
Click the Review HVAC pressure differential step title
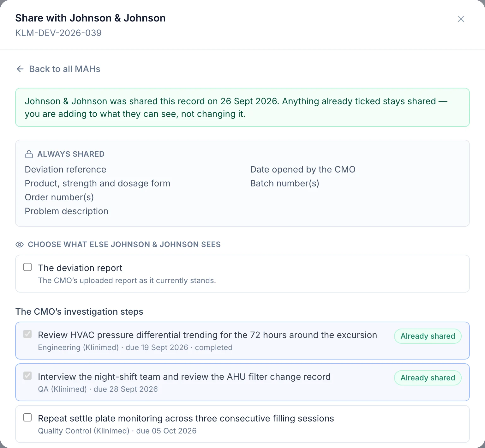207,335
